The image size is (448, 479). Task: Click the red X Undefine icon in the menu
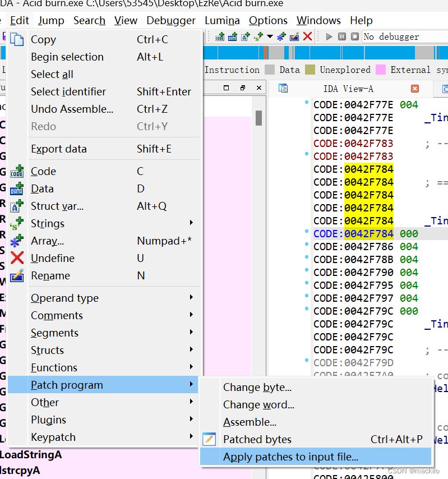tap(17, 258)
